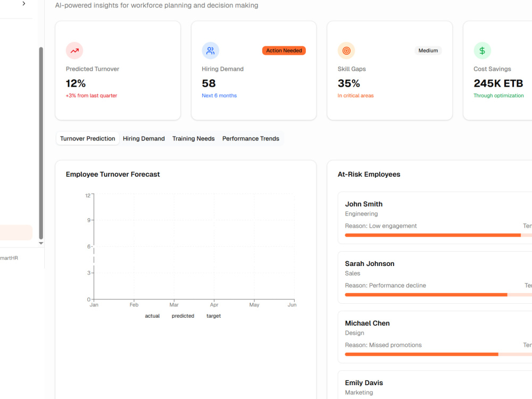Click the Marketing department label
This screenshot has width=532, height=399.
(x=359, y=393)
